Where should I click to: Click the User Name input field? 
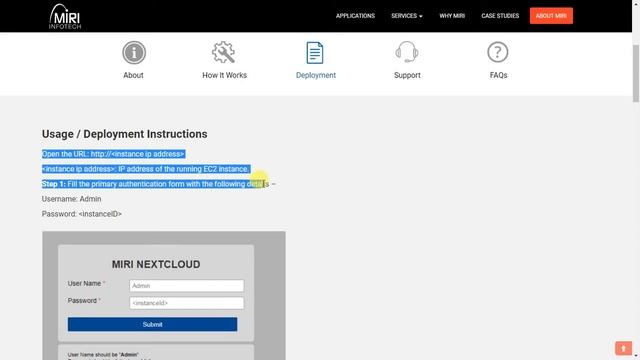187,286
